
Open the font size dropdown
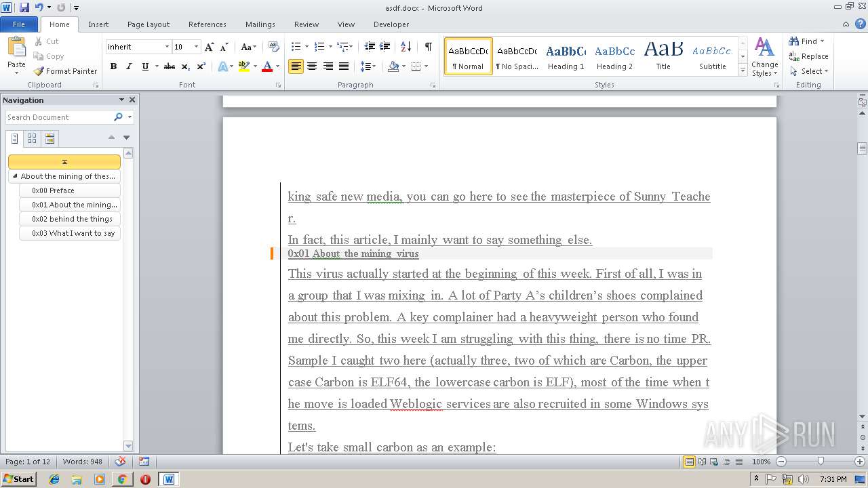(x=197, y=47)
